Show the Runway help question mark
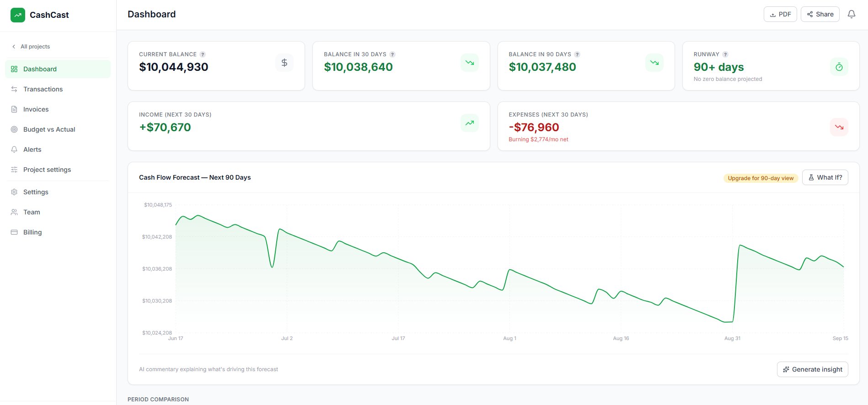This screenshot has width=868, height=405. [725, 54]
